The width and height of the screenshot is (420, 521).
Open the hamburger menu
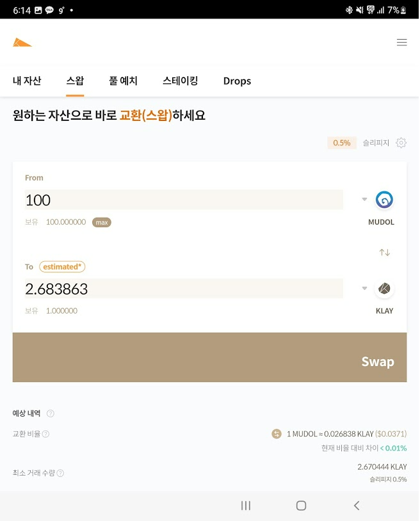pos(402,42)
